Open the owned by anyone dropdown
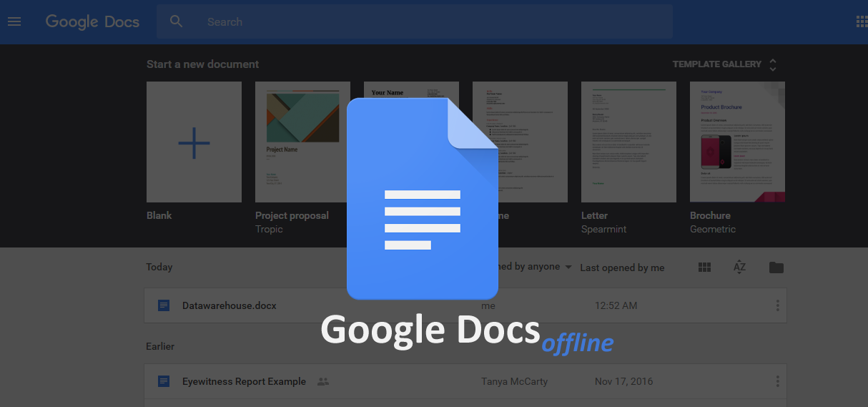The image size is (868, 407). pyautogui.click(x=535, y=267)
